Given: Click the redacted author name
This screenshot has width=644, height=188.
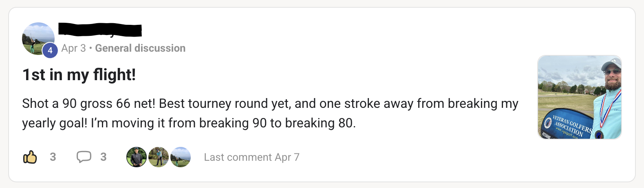Looking at the screenshot, I should pos(100,30).
